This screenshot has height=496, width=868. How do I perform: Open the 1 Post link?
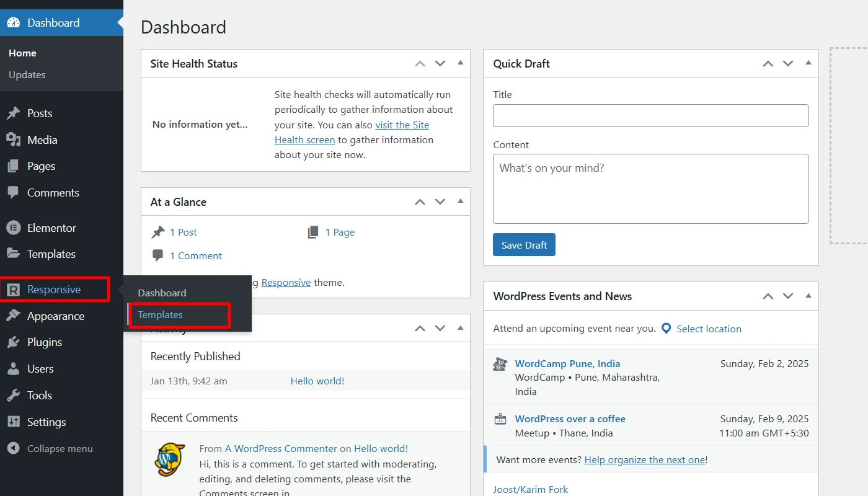(184, 232)
